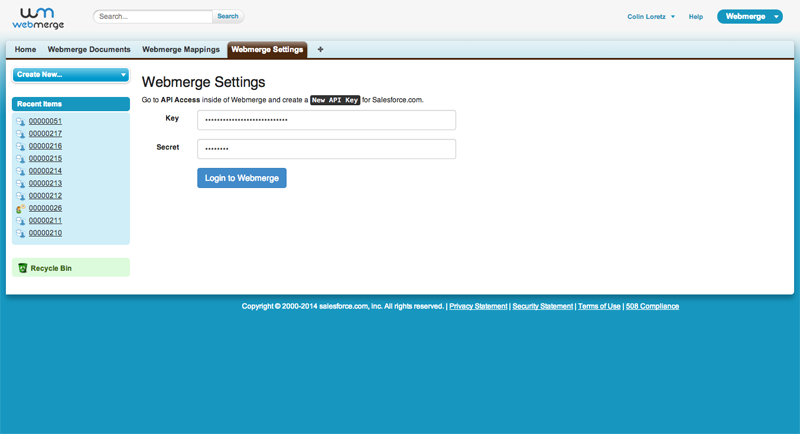The width and height of the screenshot is (800, 434).
Task: Click Login to Webmerge button
Action: point(242,178)
